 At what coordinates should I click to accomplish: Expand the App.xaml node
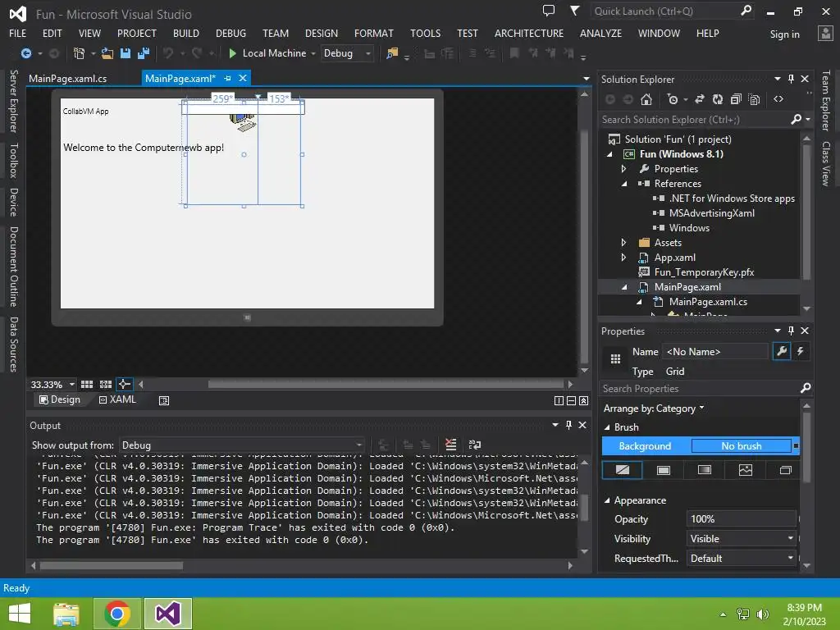[x=623, y=257]
